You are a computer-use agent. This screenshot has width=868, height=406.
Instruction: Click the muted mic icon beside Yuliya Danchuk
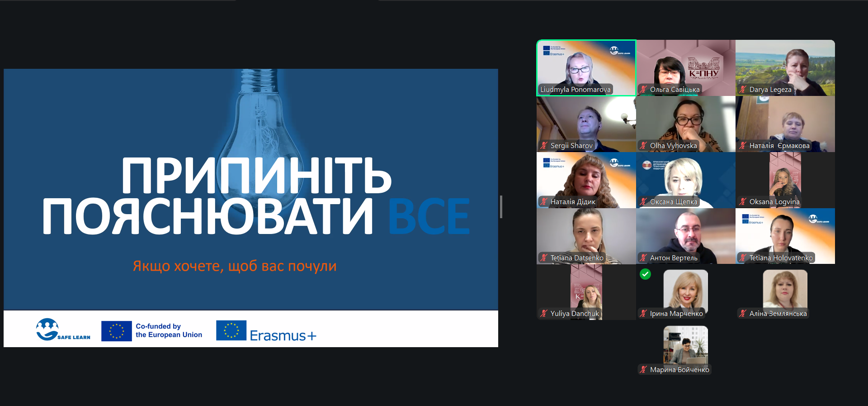(544, 313)
